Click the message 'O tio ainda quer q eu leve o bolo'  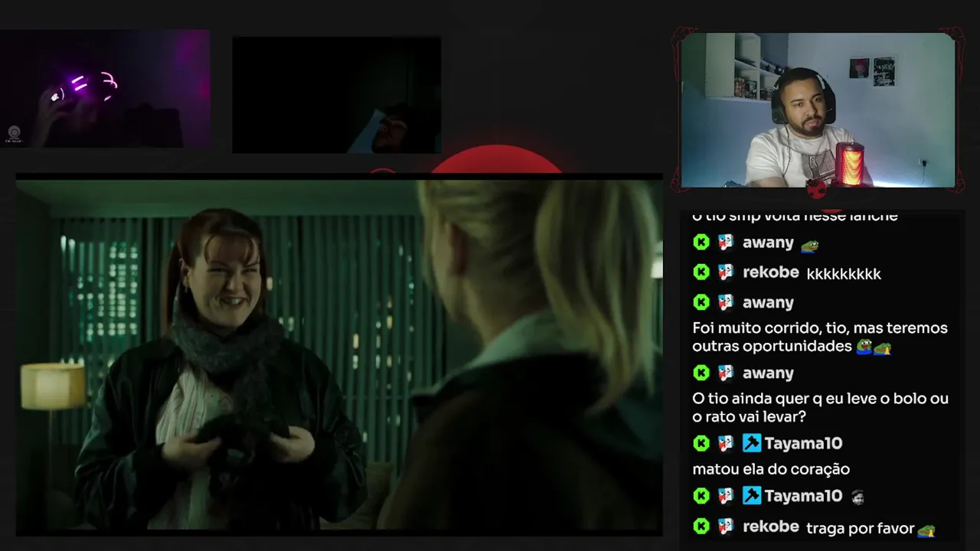(x=820, y=398)
